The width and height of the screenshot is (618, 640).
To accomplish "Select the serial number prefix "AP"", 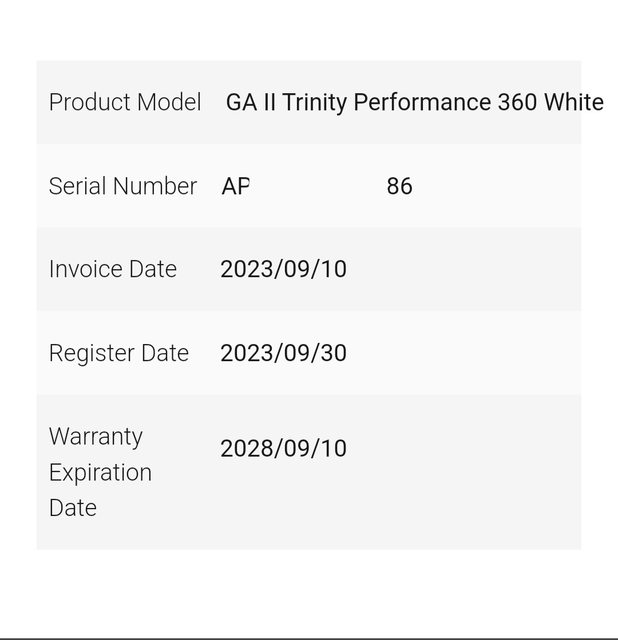I will (x=236, y=186).
